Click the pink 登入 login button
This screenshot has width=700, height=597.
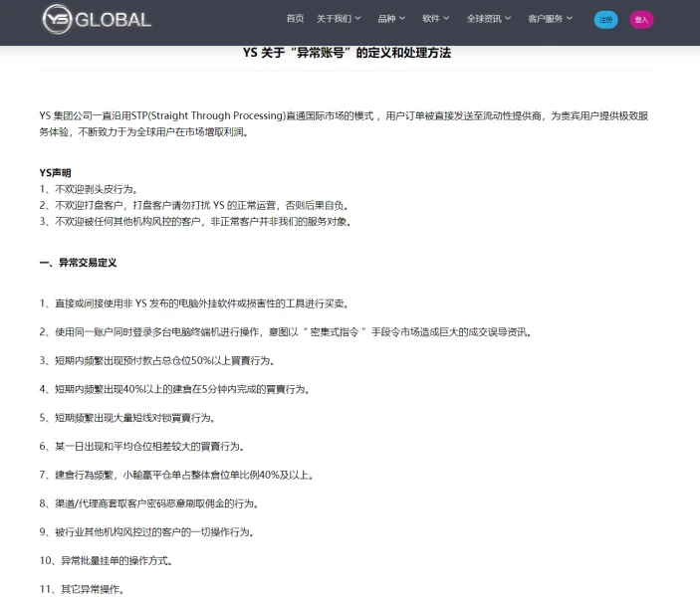click(641, 20)
